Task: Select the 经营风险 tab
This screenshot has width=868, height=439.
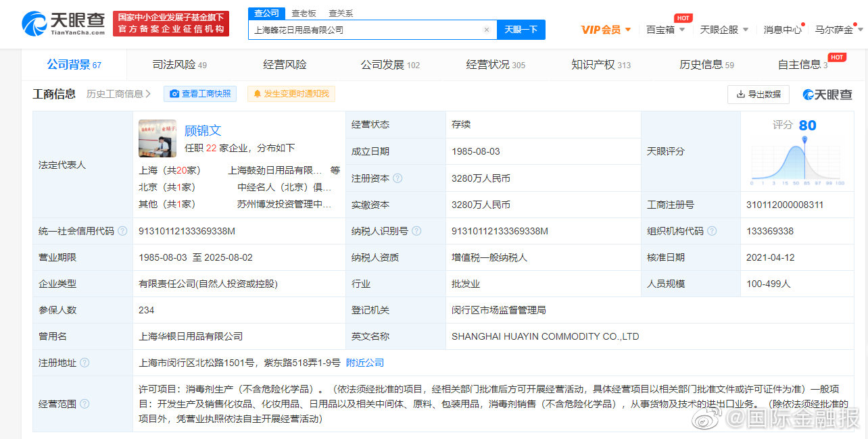Action: 285,65
